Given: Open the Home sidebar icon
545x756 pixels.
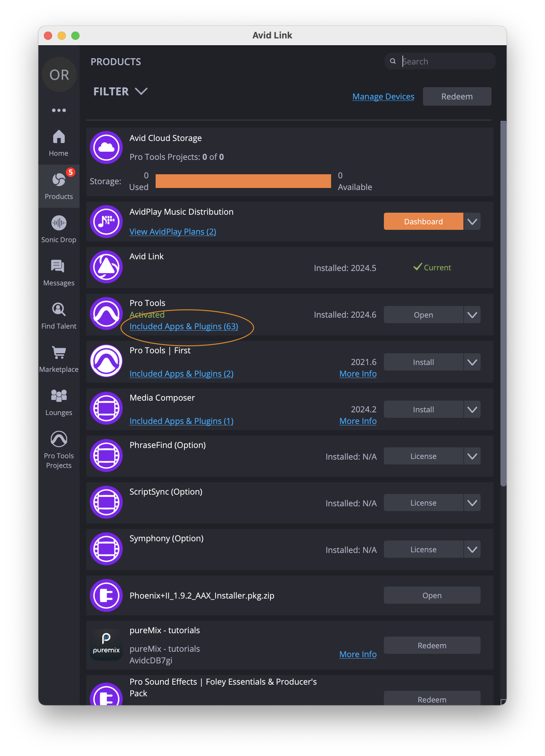Looking at the screenshot, I should pos(59,143).
